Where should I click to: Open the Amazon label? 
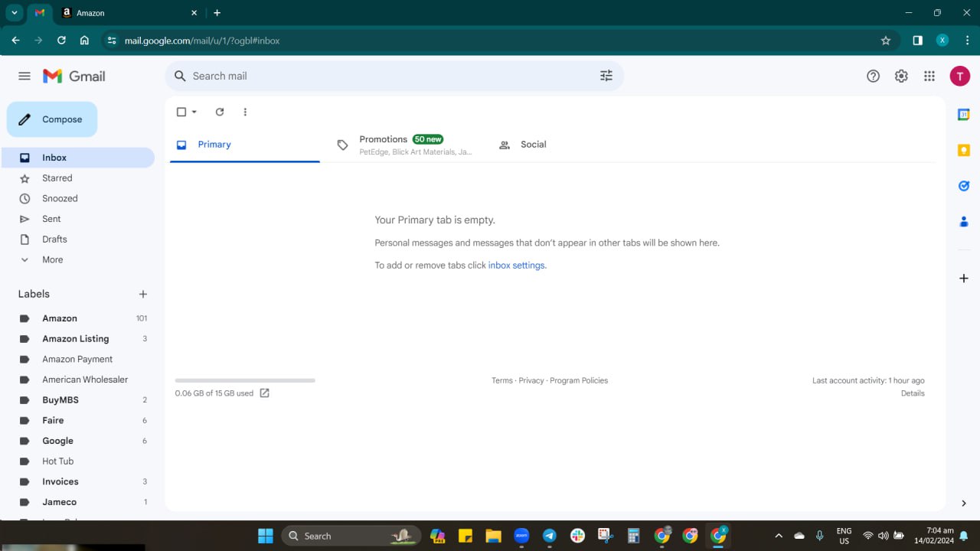pos(78,318)
